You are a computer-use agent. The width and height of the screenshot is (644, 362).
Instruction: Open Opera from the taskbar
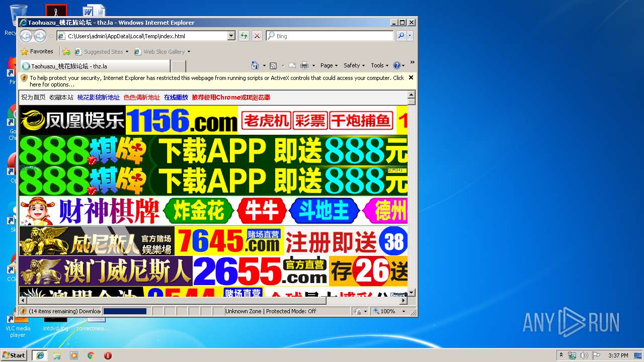pos(108,355)
